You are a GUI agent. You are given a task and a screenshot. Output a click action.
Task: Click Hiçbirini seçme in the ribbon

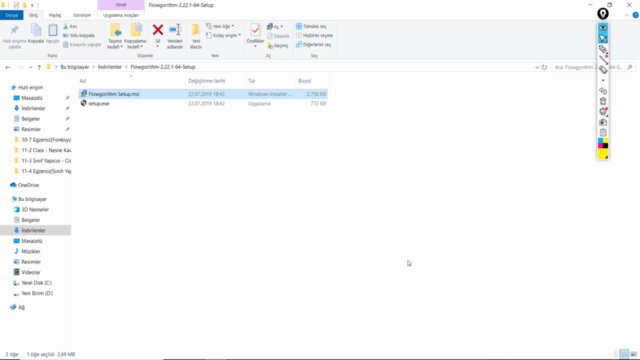314,36
